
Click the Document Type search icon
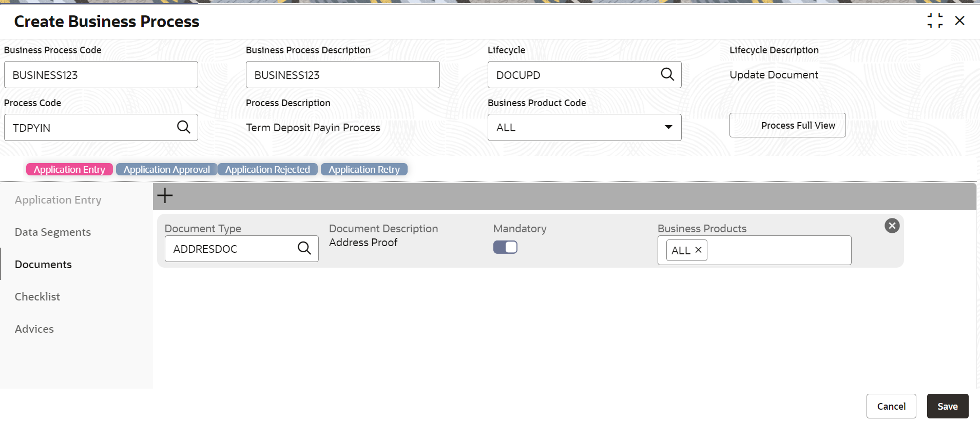click(x=304, y=248)
